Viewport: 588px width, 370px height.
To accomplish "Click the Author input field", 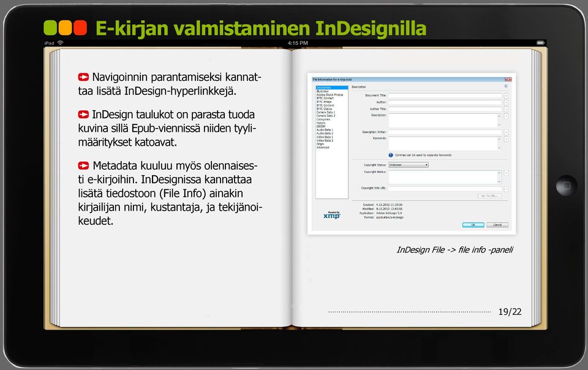I will 445,102.
